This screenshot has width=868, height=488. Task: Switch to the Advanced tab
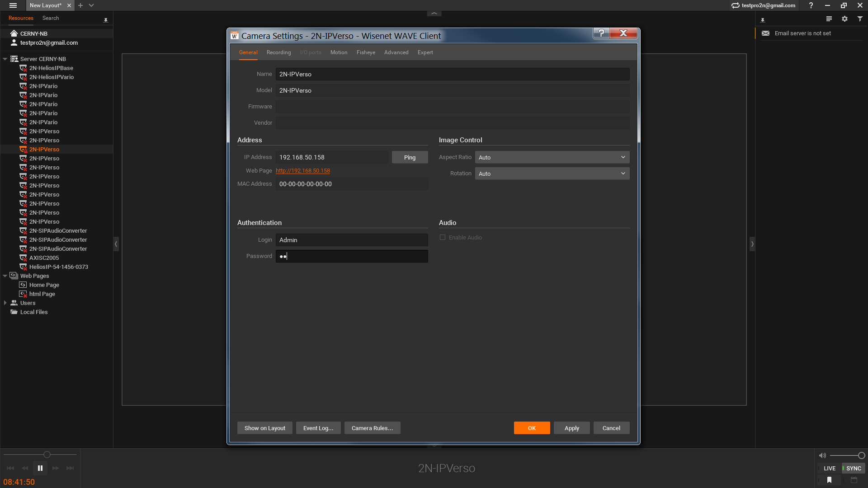tap(396, 52)
